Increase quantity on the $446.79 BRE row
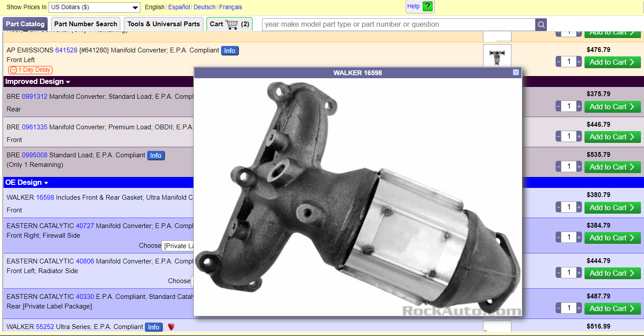The image size is (644, 336). pos(579,137)
